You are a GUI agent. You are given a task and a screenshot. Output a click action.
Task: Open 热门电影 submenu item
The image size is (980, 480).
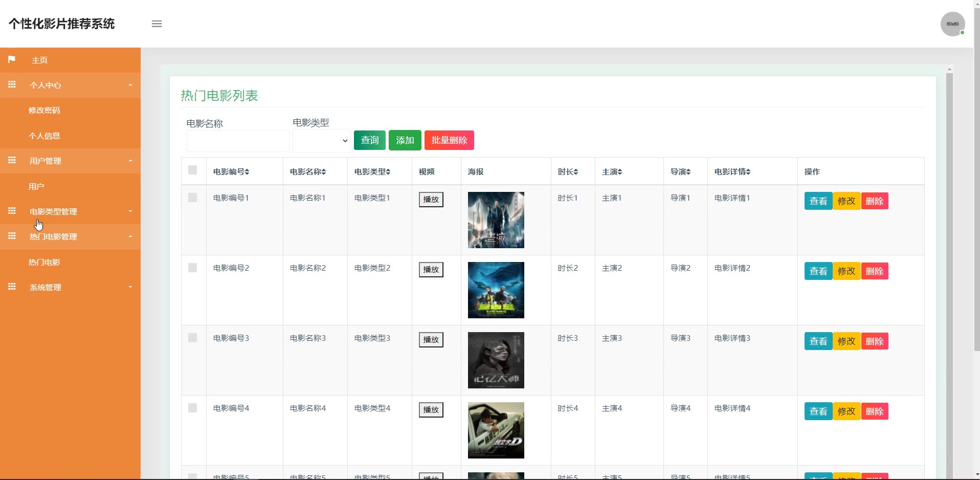point(44,262)
